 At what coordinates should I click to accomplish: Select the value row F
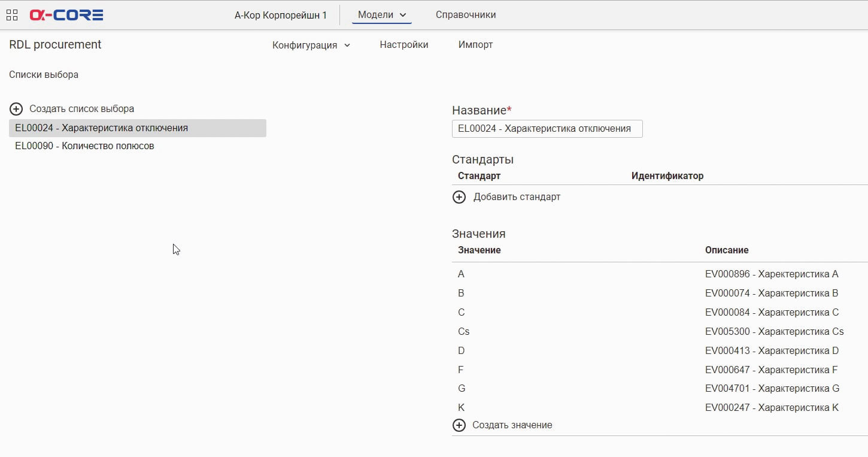point(660,370)
